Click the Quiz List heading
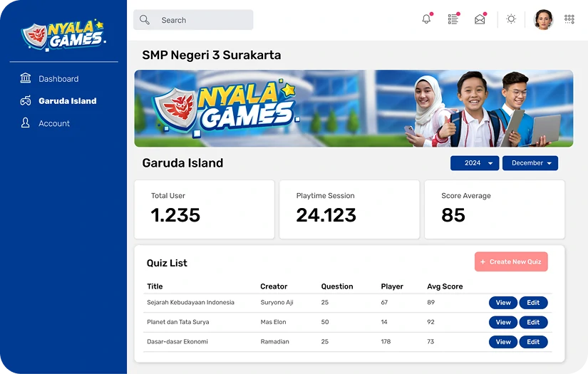This screenshot has height=374, width=588. tap(167, 263)
